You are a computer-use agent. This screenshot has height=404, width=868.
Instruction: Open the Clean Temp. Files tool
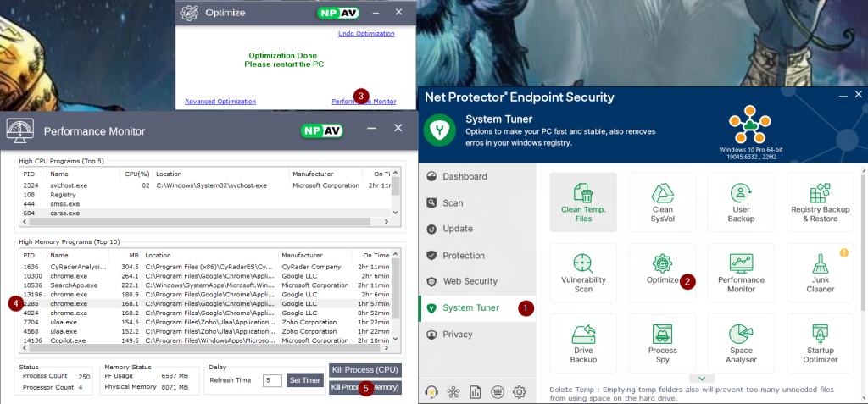(x=583, y=202)
